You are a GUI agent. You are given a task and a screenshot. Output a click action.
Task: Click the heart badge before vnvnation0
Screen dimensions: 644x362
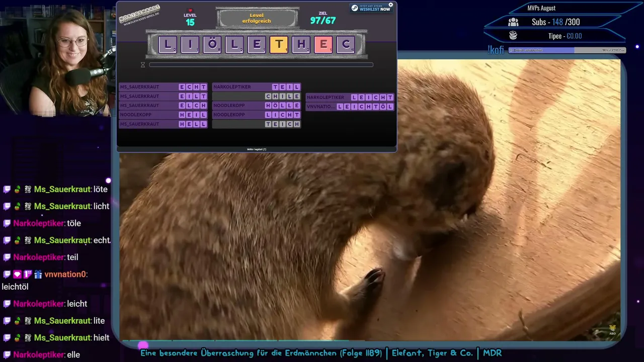tap(17, 275)
